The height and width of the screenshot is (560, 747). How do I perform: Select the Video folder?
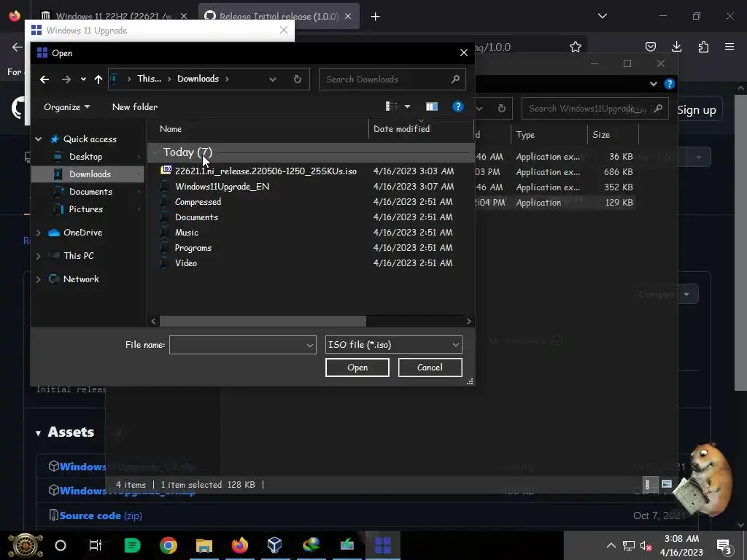(186, 262)
